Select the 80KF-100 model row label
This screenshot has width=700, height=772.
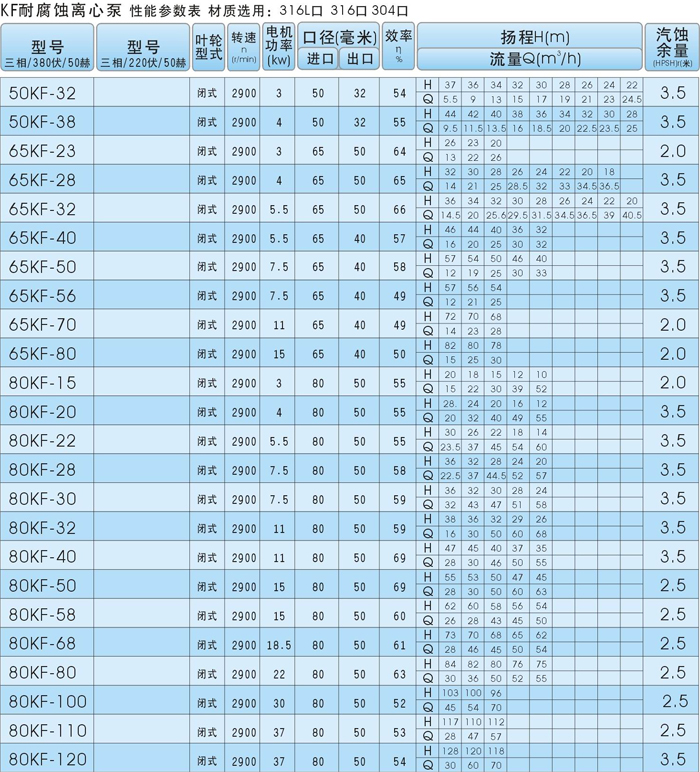point(48,702)
